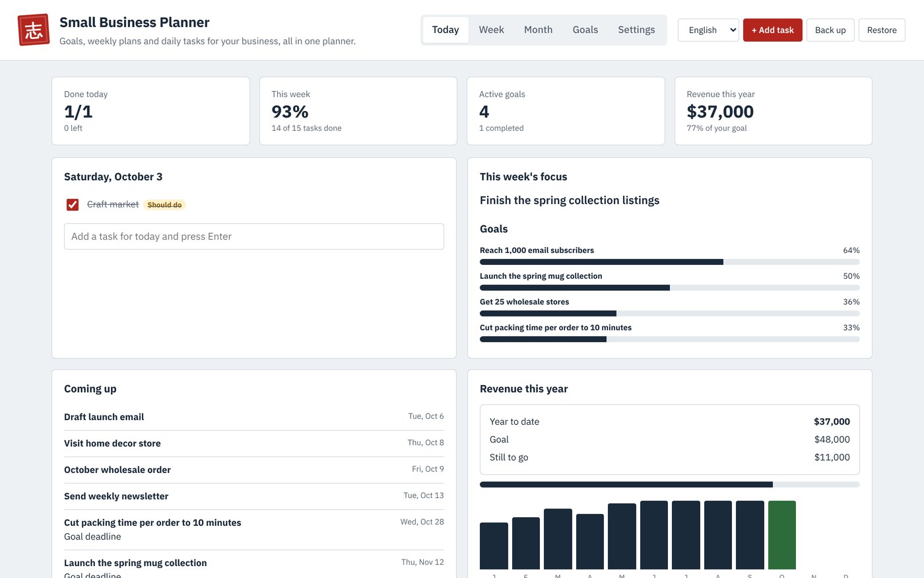Screen dimensions: 924x578
Task: Switch to the Today tab
Action: tap(445, 30)
